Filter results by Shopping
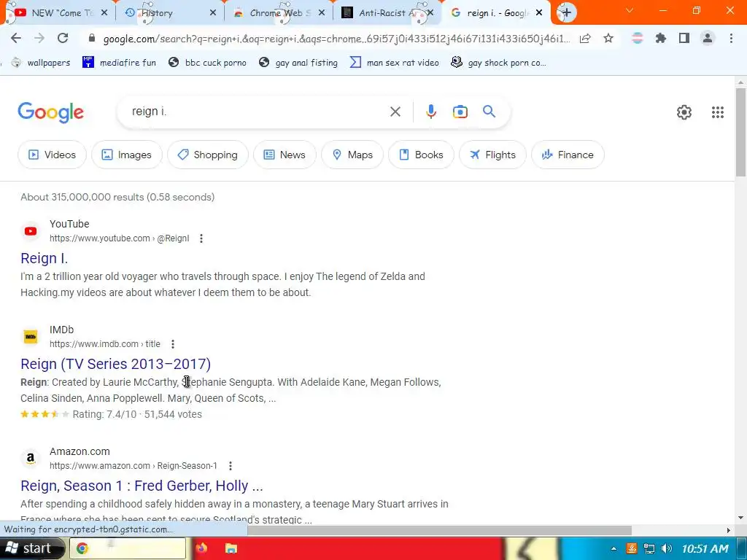 pyautogui.click(x=208, y=155)
